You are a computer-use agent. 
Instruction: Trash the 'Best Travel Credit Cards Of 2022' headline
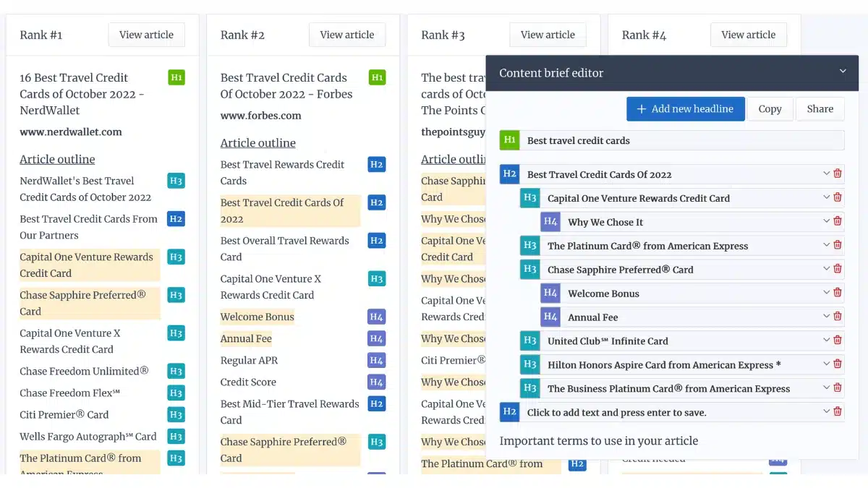tap(838, 174)
